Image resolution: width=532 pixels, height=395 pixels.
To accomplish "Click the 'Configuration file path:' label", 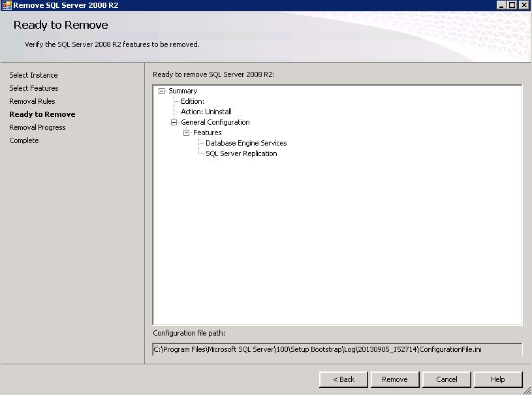I will tap(189, 333).
